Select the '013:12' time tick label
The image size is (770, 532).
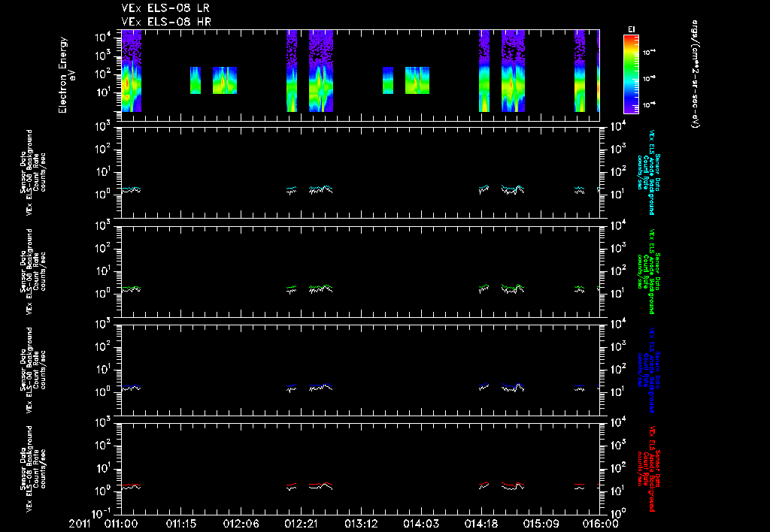[361, 524]
